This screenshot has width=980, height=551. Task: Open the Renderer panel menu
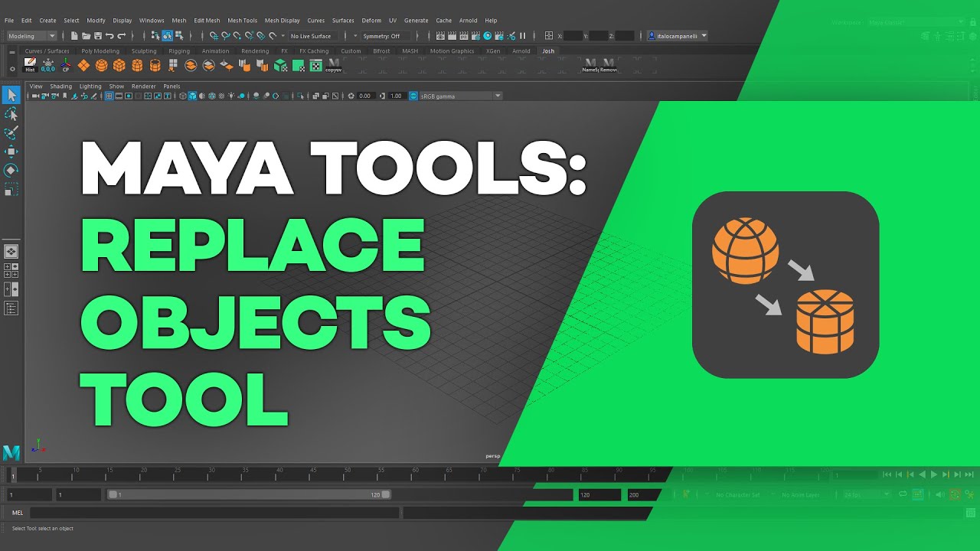pyautogui.click(x=143, y=86)
